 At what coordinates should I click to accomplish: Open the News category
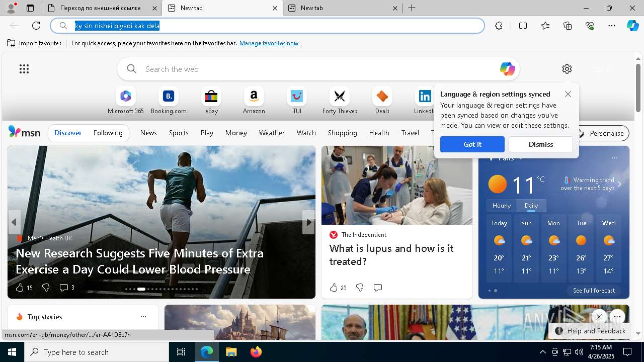(148, 133)
